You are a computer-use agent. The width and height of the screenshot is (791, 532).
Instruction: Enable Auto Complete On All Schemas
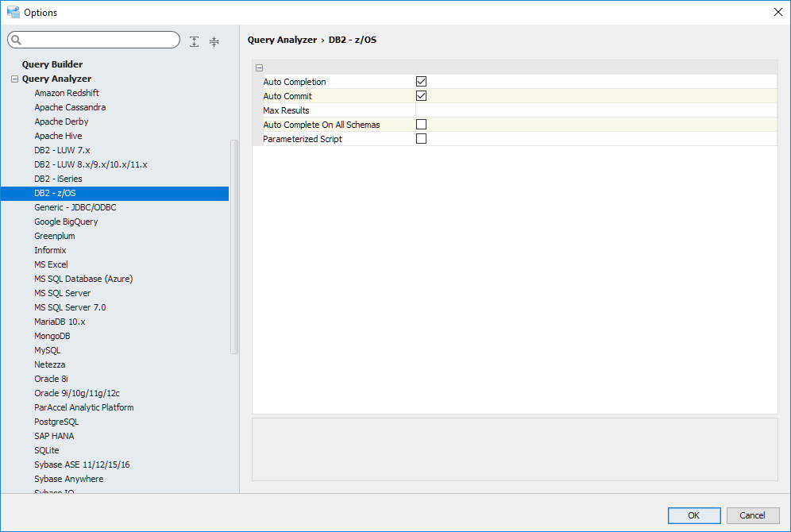coord(422,125)
